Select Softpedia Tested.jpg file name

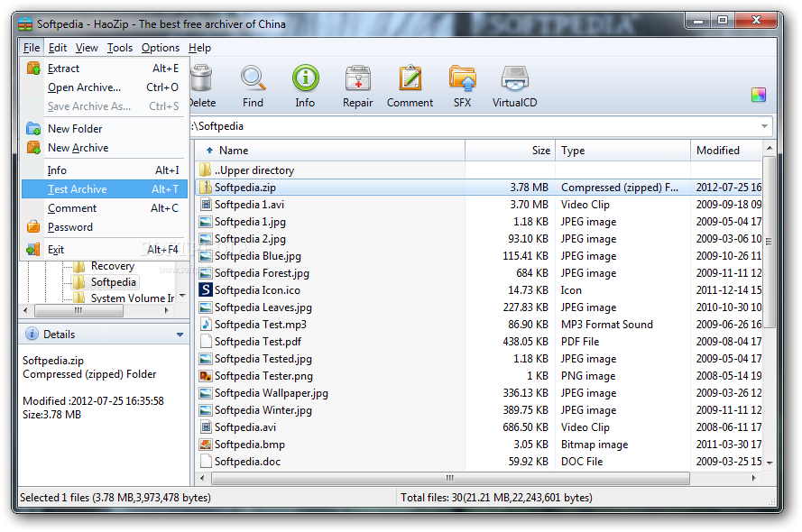tap(263, 359)
